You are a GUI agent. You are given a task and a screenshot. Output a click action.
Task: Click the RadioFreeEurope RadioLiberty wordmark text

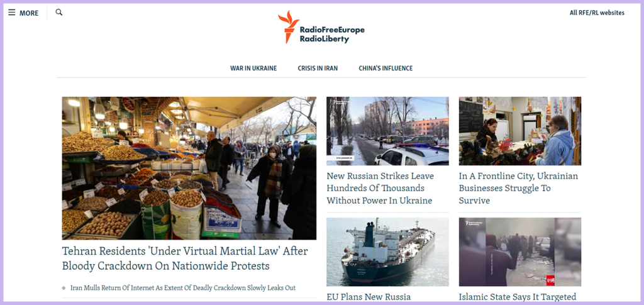332,35
